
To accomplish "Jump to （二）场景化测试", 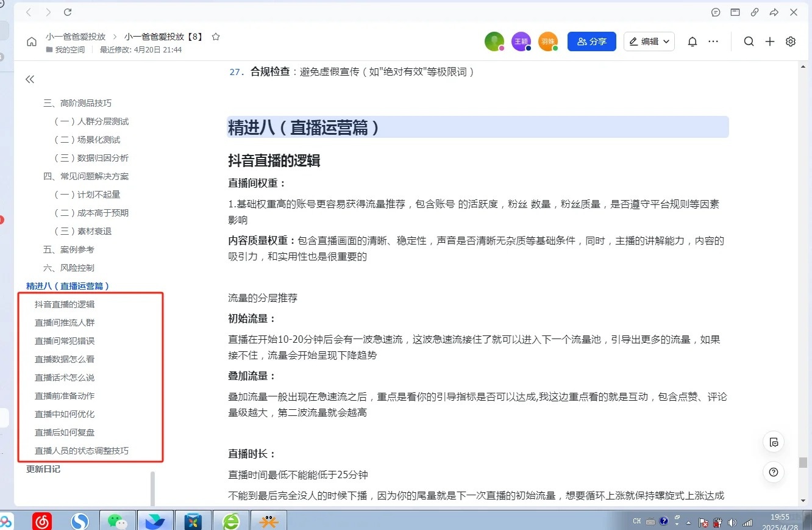I will click(87, 140).
